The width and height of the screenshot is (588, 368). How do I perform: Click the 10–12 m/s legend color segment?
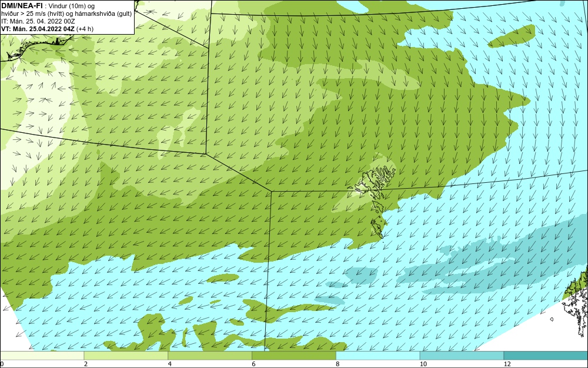462,356
